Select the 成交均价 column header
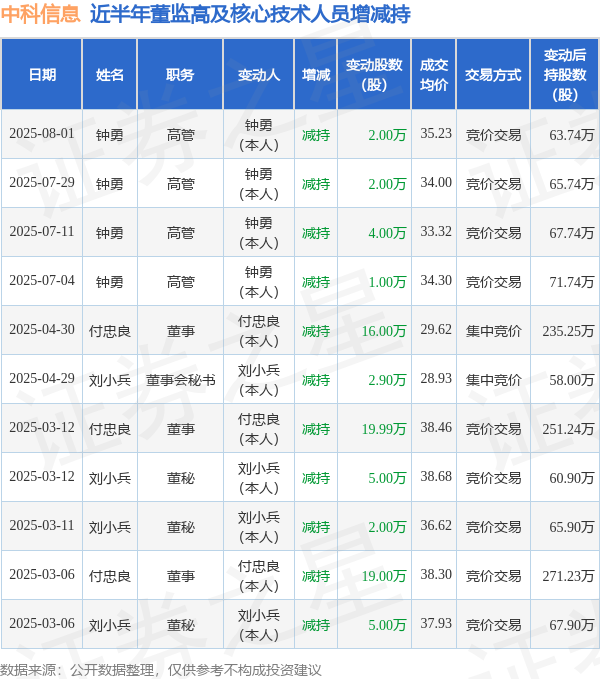600x679 pixels. coord(434,75)
